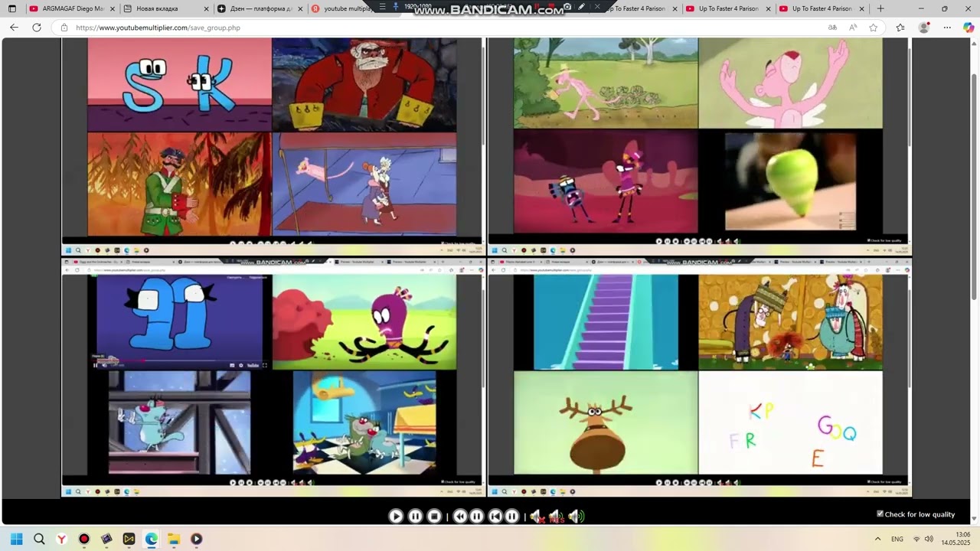This screenshot has height=551, width=980.
Task: Mute all videos using the red-X speaker icon
Action: (x=537, y=517)
